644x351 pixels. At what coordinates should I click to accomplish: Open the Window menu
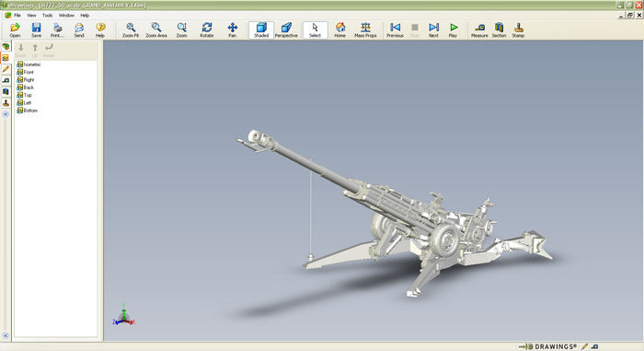coord(66,16)
